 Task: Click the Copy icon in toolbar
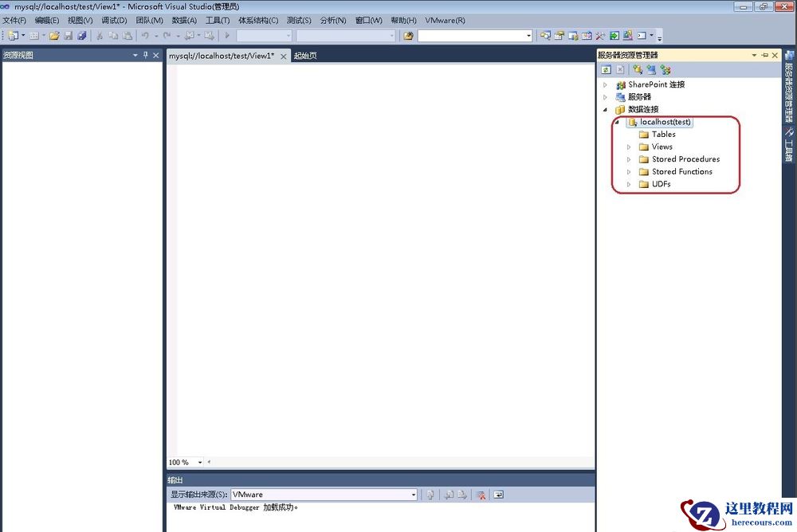coord(113,36)
